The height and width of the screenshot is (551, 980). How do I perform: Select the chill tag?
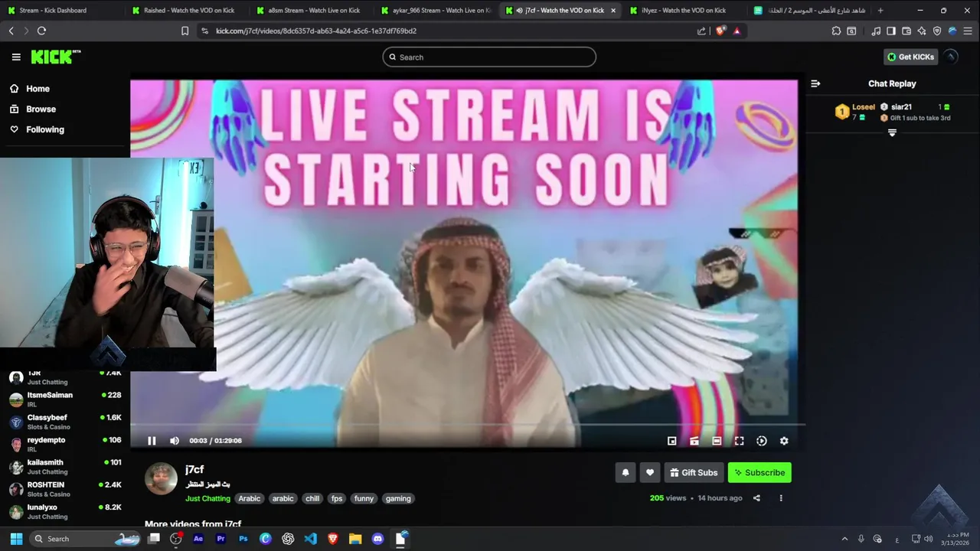click(x=312, y=498)
